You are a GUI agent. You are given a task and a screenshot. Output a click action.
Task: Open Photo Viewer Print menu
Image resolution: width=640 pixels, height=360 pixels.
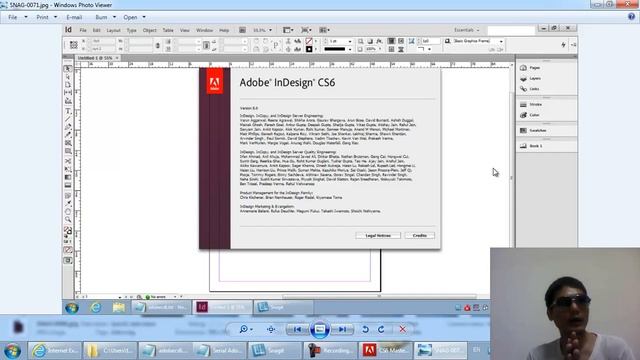[47, 17]
